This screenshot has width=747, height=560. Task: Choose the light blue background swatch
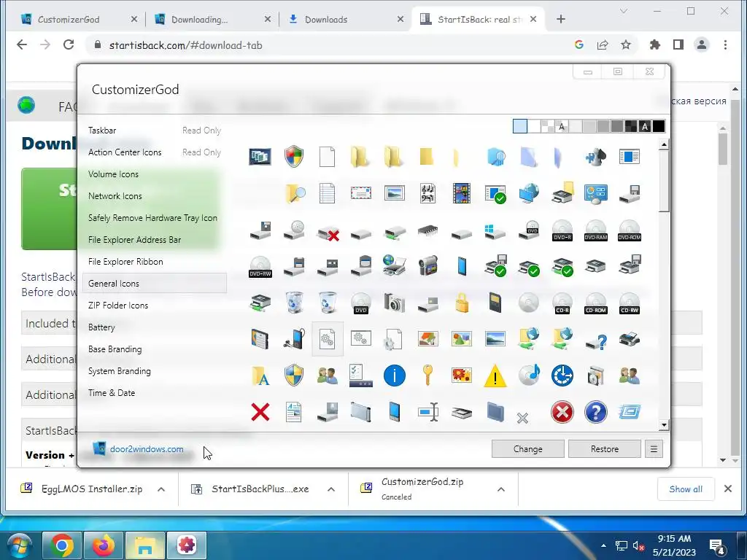point(519,126)
